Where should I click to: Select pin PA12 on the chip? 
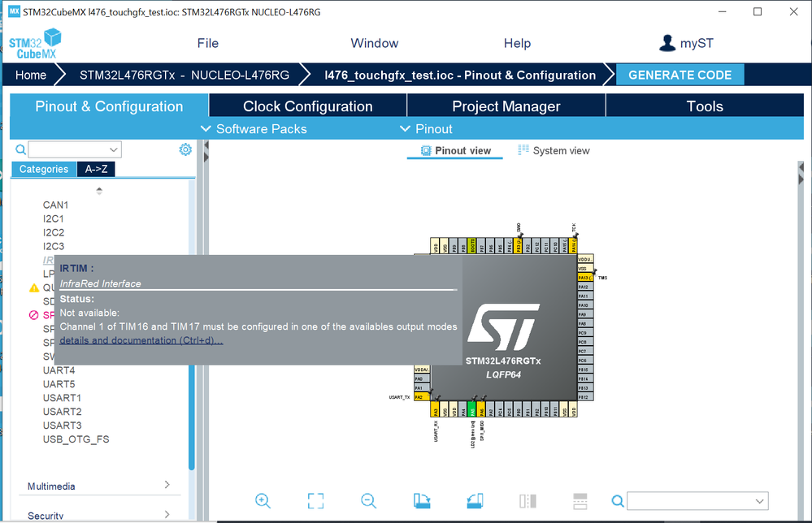pos(585,287)
